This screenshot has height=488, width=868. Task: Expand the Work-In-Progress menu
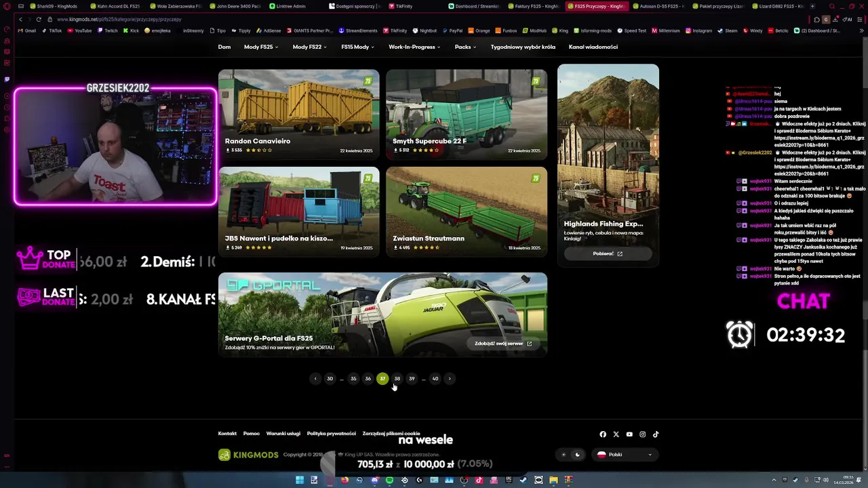[414, 47]
